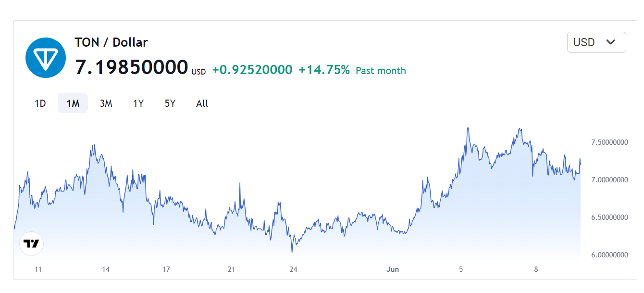
Task: Display the All time range
Action: click(x=202, y=103)
